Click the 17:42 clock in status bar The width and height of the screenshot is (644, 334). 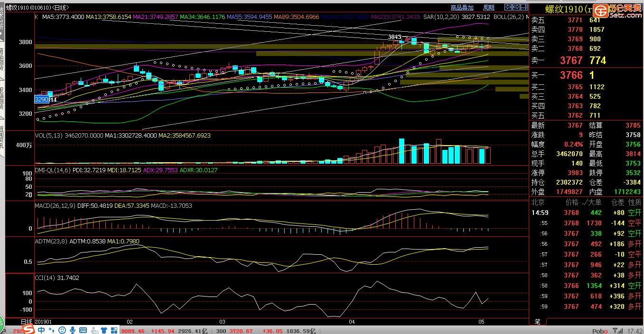635,331
